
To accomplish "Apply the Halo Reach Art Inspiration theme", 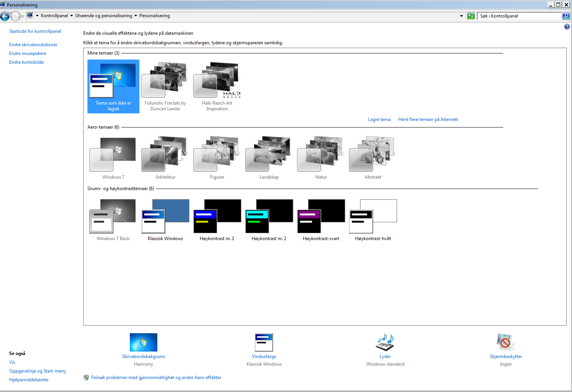I will pyautogui.click(x=217, y=86).
